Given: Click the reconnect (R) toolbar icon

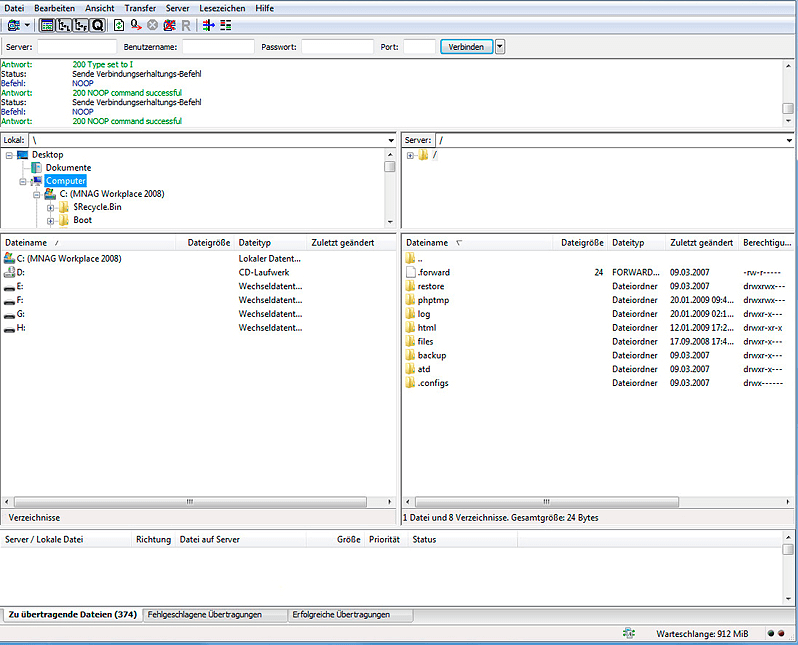Looking at the screenshot, I should [186, 24].
